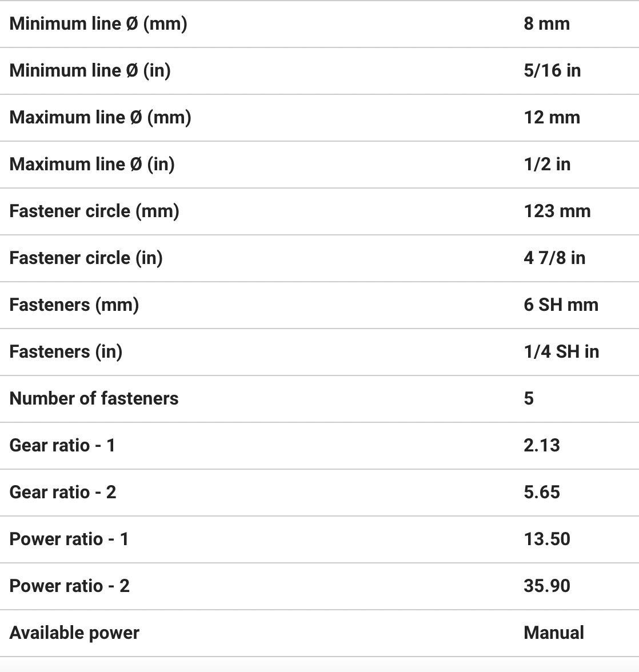The image size is (639, 672).
Task: Click the "Gear ratio - 1" label
Action: pyautogui.click(x=62, y=446)
